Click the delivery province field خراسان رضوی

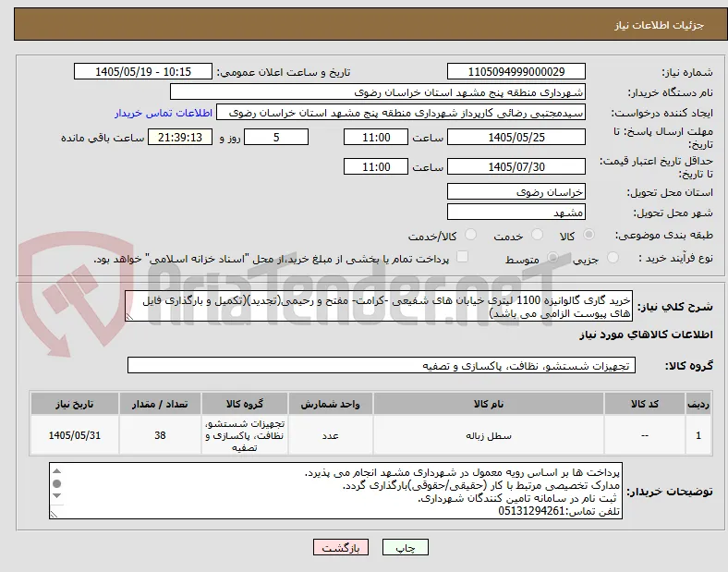[x=516, y=191]
